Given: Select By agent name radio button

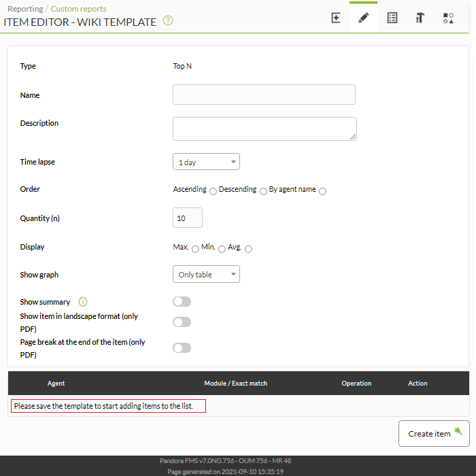Looking at the screenshot, I should (323, 191).
